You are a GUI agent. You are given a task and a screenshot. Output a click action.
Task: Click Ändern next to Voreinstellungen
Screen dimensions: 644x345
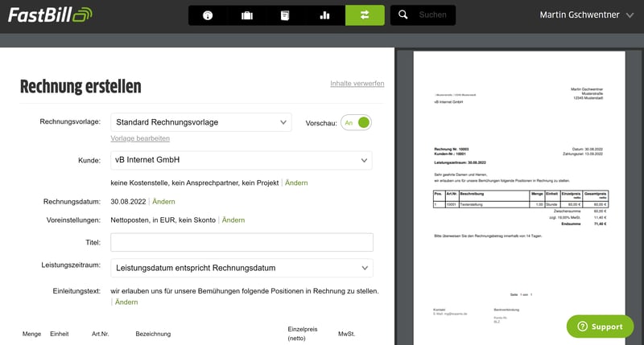click(x=233, y=220)
